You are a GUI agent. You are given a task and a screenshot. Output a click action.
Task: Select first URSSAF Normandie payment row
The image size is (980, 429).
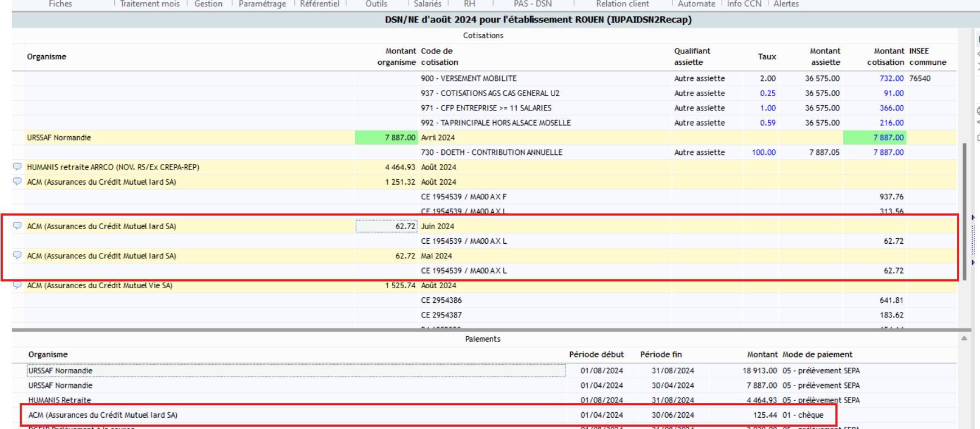point(296,370)
